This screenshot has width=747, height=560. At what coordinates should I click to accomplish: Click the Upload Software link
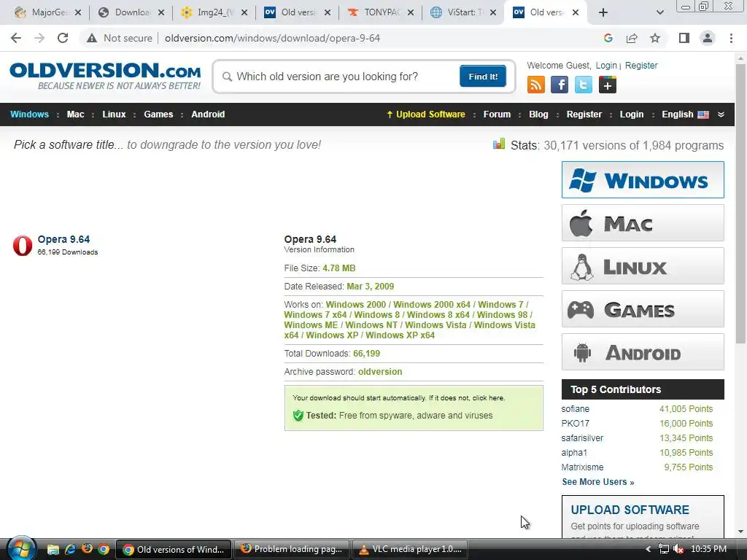[x=425, y=114]
